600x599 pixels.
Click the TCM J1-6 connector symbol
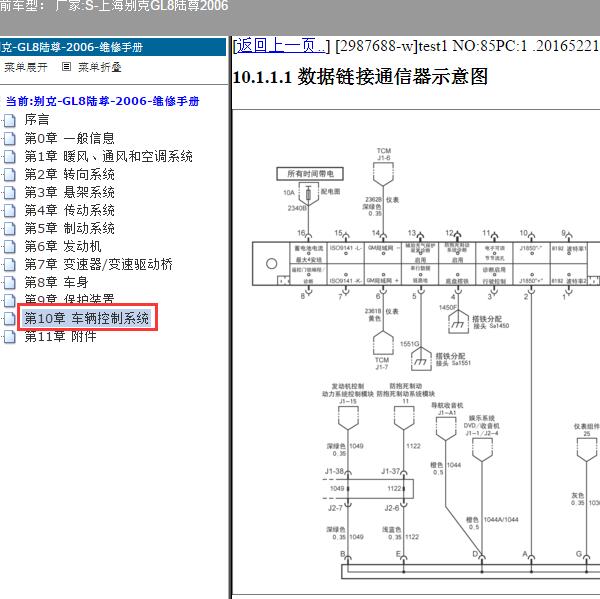pyautogui.click(x=383, y=174)
